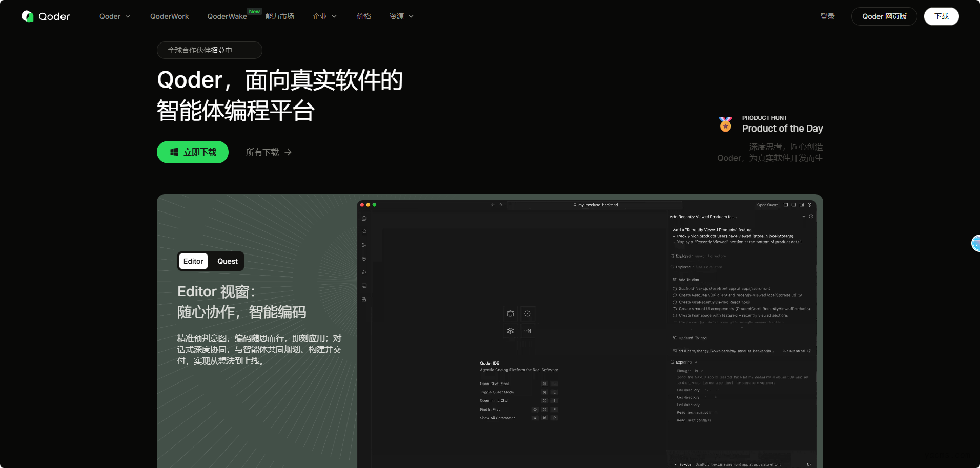Click the Qoder logo in the header

(x=46, y=16)
